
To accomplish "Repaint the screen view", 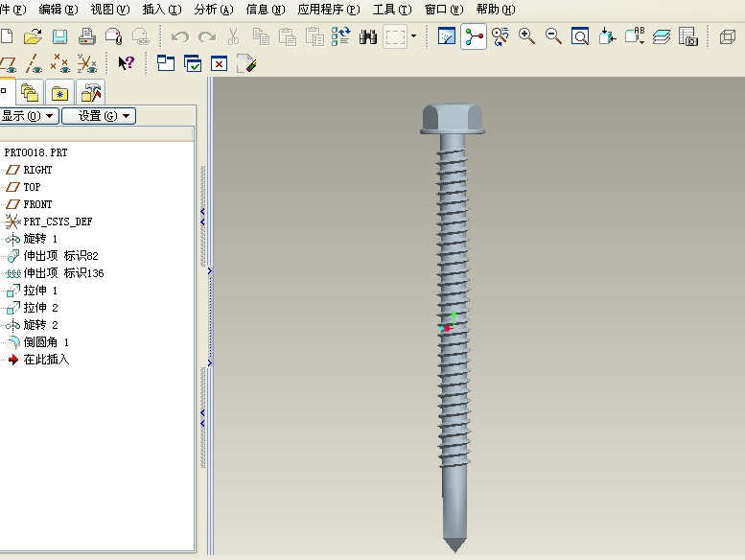I will [x=446, y=36].
